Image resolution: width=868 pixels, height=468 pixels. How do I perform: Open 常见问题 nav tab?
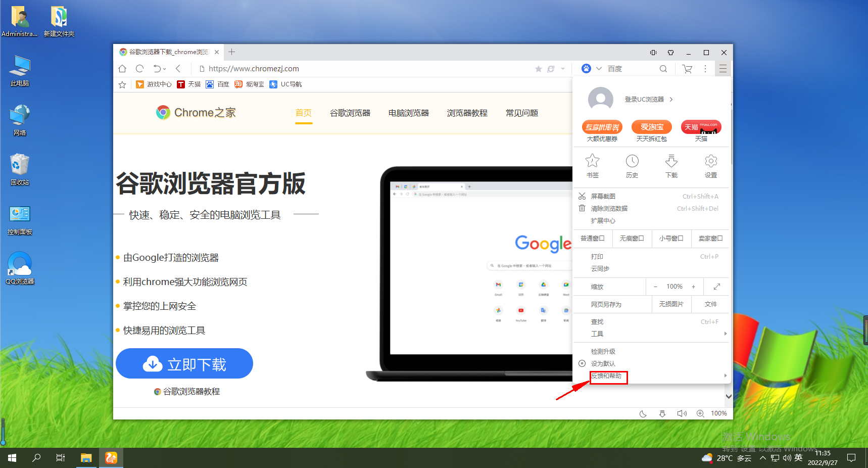[x=522, y=113]
